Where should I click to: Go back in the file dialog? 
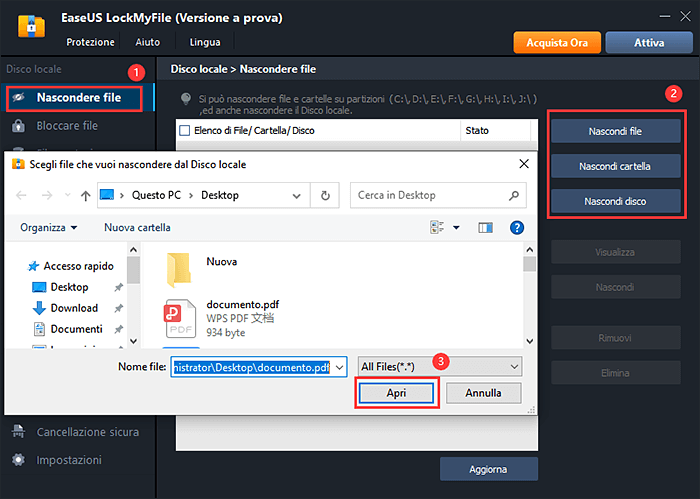[21, 195]
